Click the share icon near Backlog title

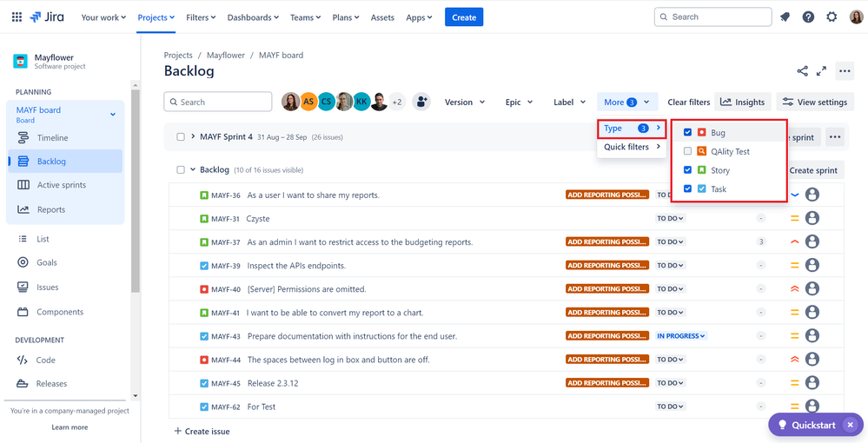pos(802,71)
